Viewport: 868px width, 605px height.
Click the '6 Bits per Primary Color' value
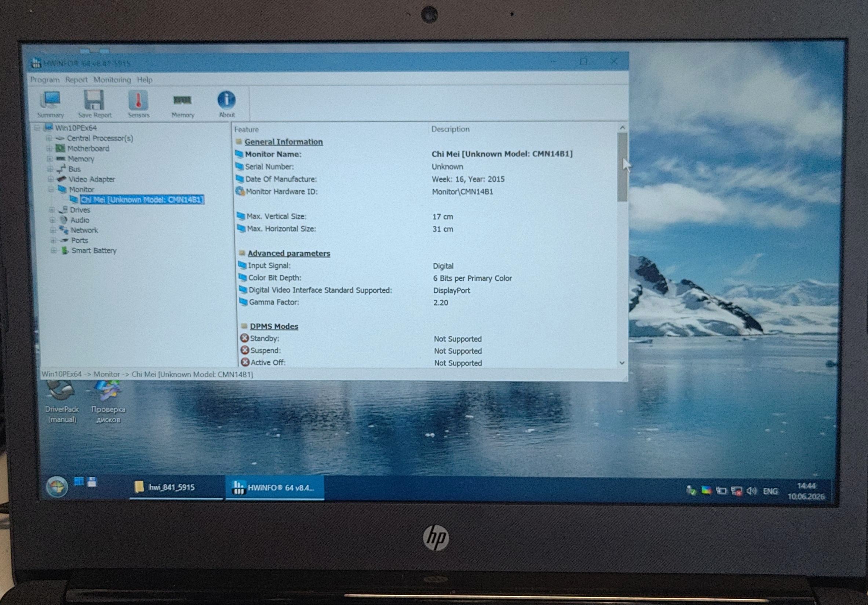pyautogui.click(x=472, y=278)
